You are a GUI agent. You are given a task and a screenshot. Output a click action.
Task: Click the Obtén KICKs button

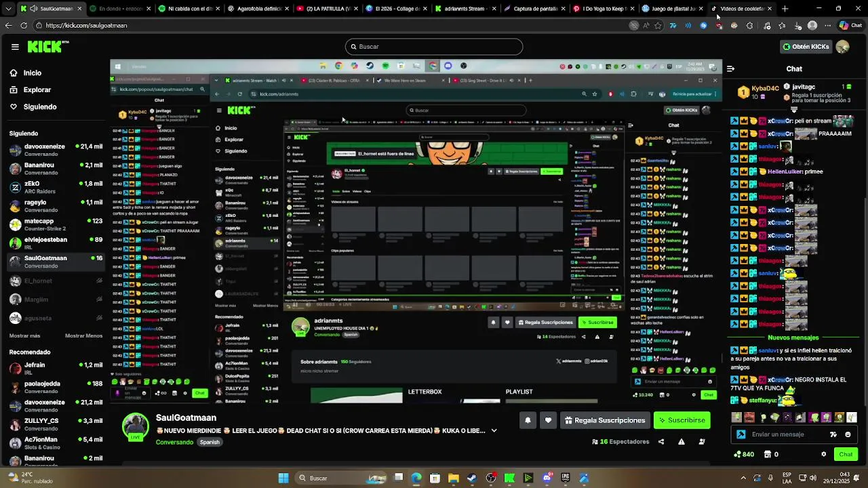tap(806, 47)
